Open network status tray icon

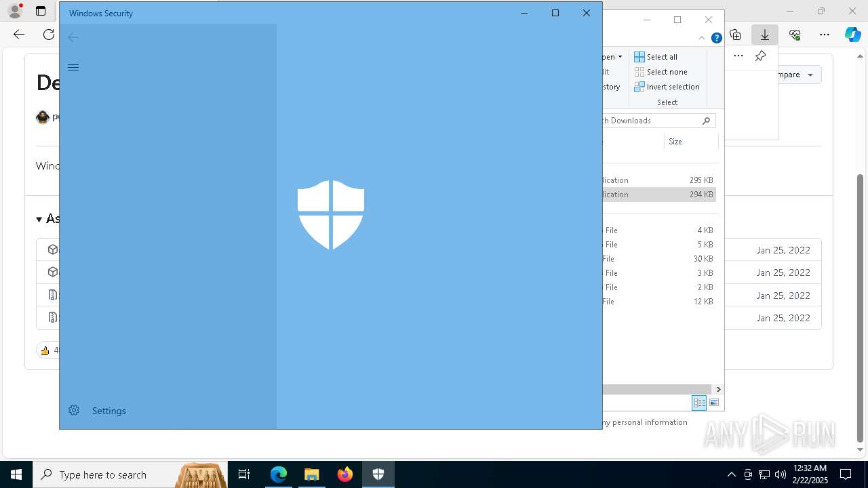[764, 474]
